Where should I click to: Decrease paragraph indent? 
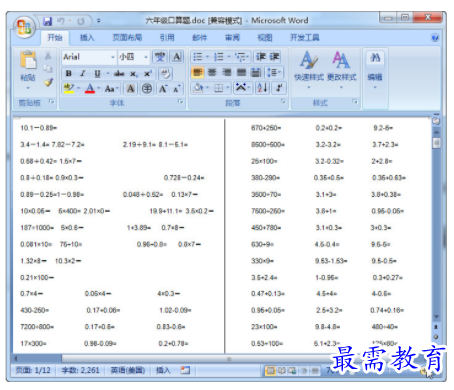260,57
